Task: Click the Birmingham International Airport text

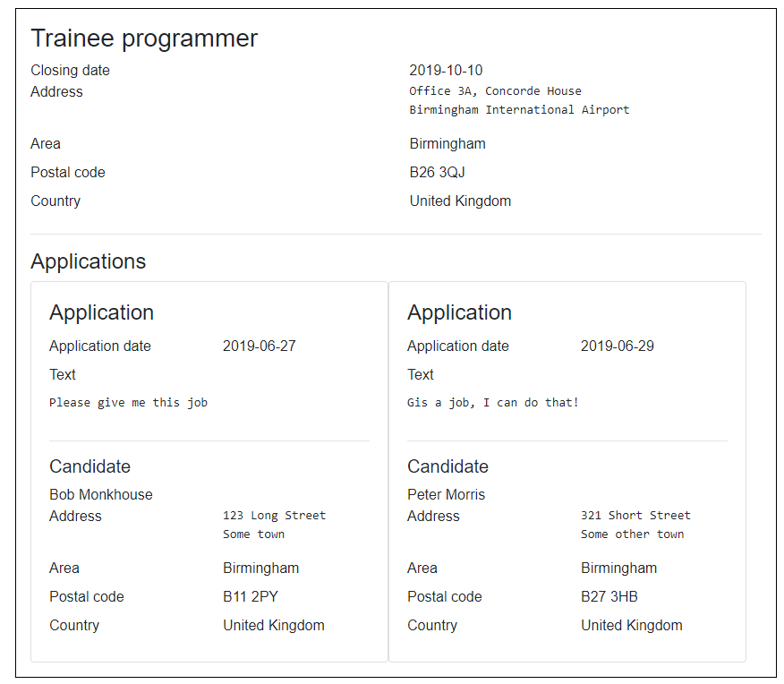Action: pyautogui.click(x=519, y=109)
